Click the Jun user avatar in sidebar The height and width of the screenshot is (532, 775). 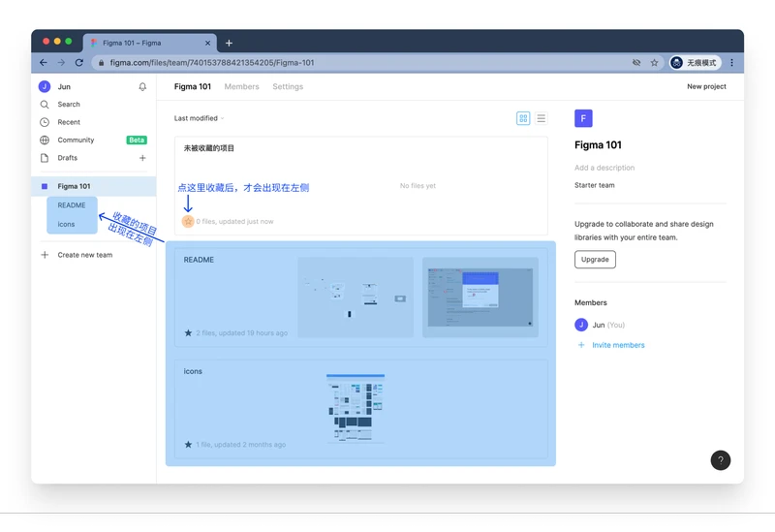coord(45,86)
